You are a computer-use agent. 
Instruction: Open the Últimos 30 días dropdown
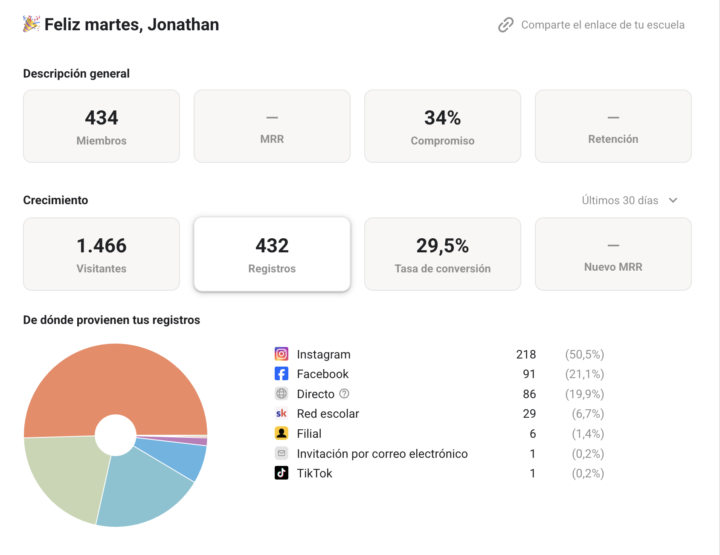coord(629,201)
